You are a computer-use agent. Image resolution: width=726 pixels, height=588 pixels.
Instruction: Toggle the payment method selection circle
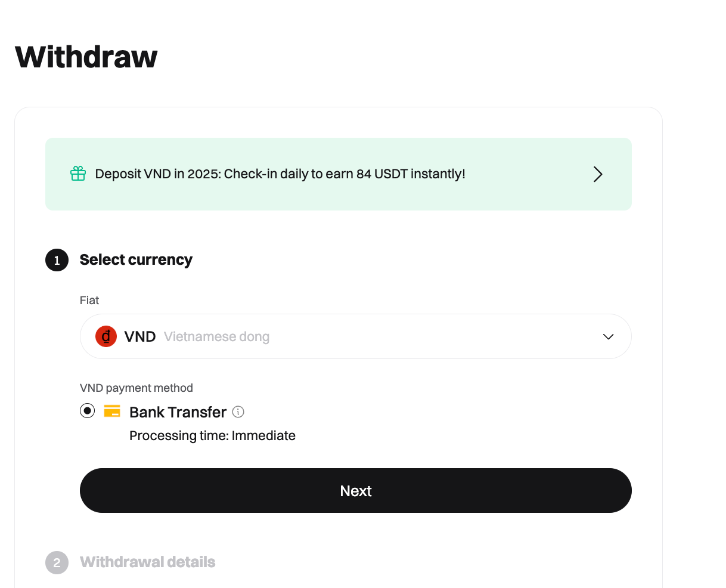coord(87,410)
